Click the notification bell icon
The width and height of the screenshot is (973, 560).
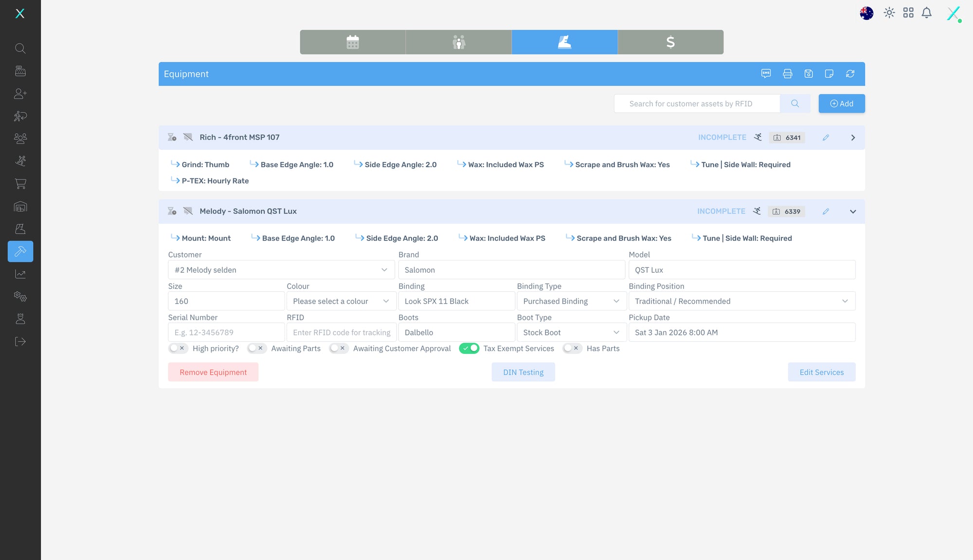pos(926,13)
